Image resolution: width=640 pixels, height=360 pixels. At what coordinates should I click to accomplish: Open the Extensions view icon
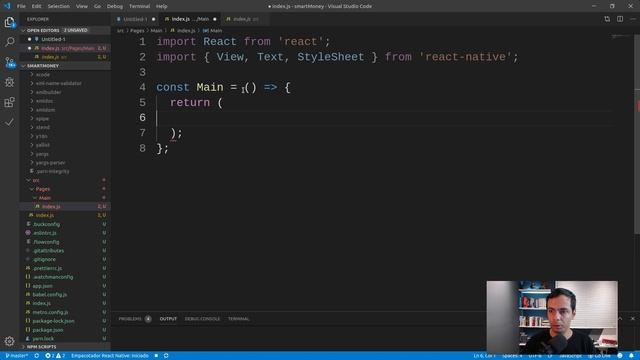click(x=9, y=102)
